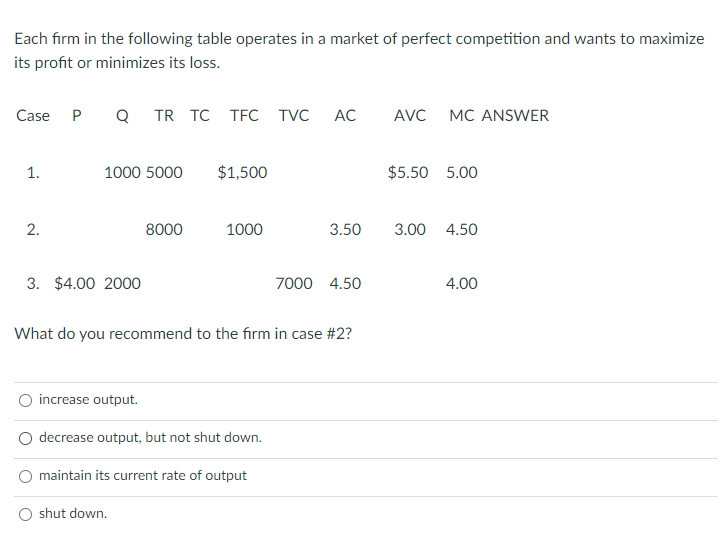The width and height of the screenshot is (723, 544).
Task: Click the 8000 value in case 2 row
Action: [x=164, y=229]
